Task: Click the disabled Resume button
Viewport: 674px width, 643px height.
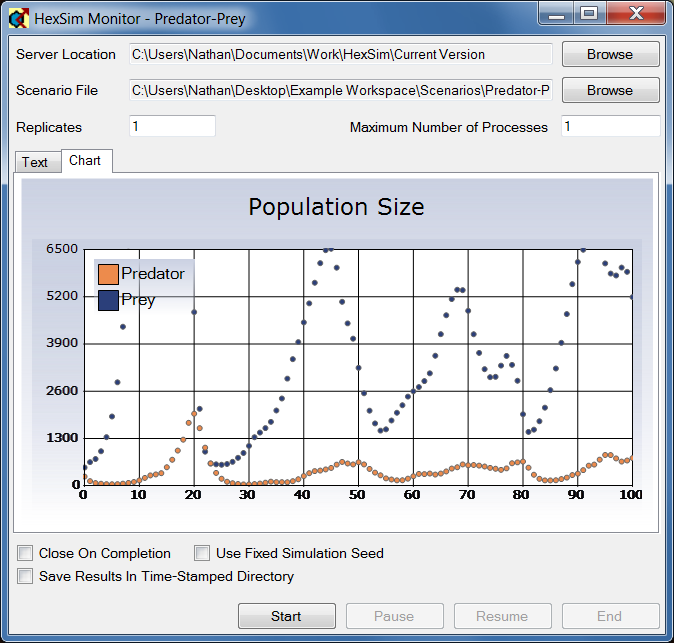Action: [502, 616]
